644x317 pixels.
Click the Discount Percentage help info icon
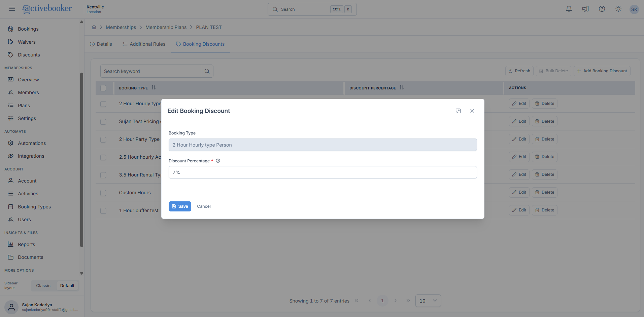[x=218, y=161]
